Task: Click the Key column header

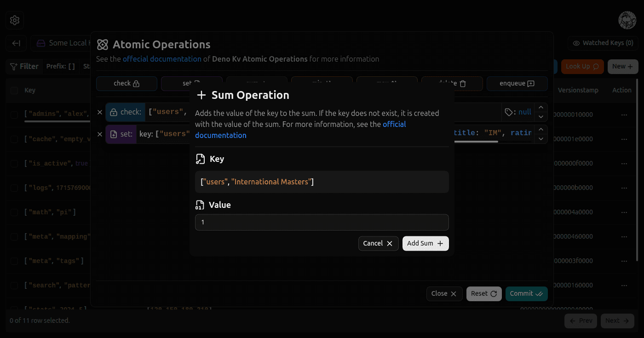Action: tap(30, 90)
